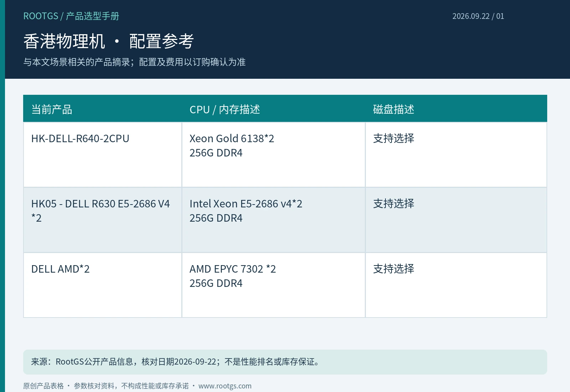Select the Xeon Gold 6138*2 cell
This screenshot has width=570, height=392.
coord(274,155)
